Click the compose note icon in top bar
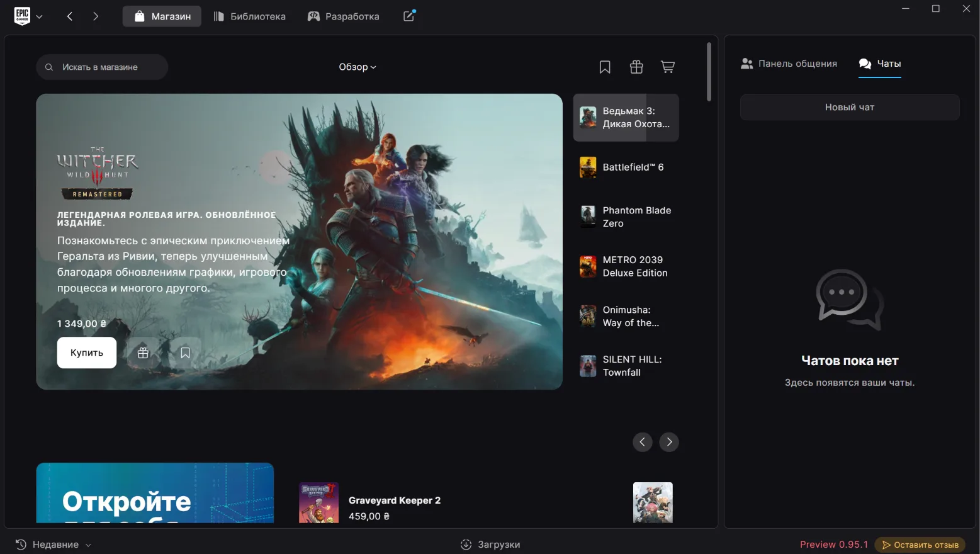This screenshot has width=980, height=554. [409, 16]
